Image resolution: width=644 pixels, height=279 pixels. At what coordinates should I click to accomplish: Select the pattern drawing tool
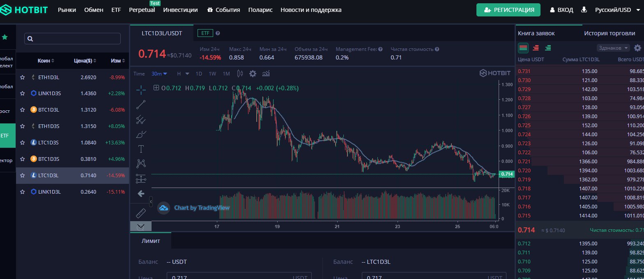tap(141, 163)
